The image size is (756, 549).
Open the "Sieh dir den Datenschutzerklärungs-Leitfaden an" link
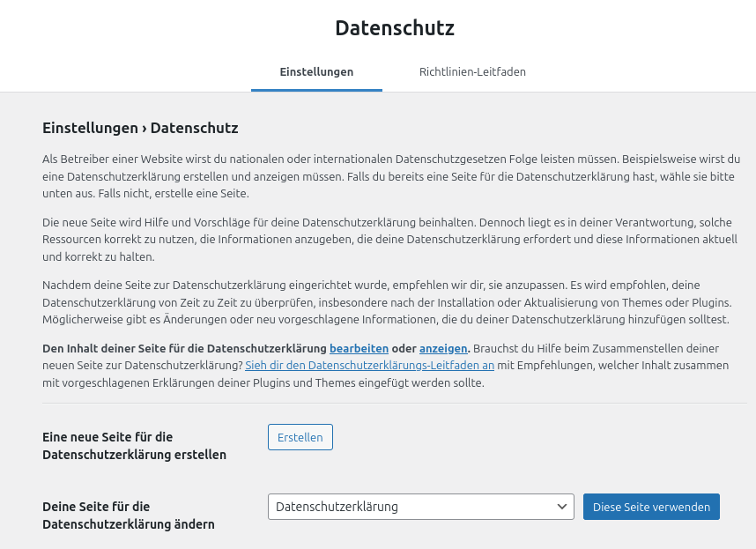[369, 366]
